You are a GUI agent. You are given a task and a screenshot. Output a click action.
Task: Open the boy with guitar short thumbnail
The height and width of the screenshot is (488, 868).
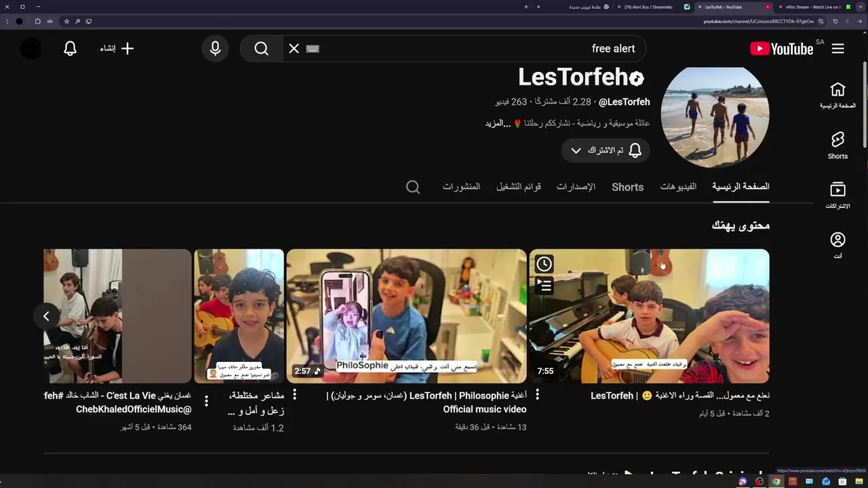(239, 316)
